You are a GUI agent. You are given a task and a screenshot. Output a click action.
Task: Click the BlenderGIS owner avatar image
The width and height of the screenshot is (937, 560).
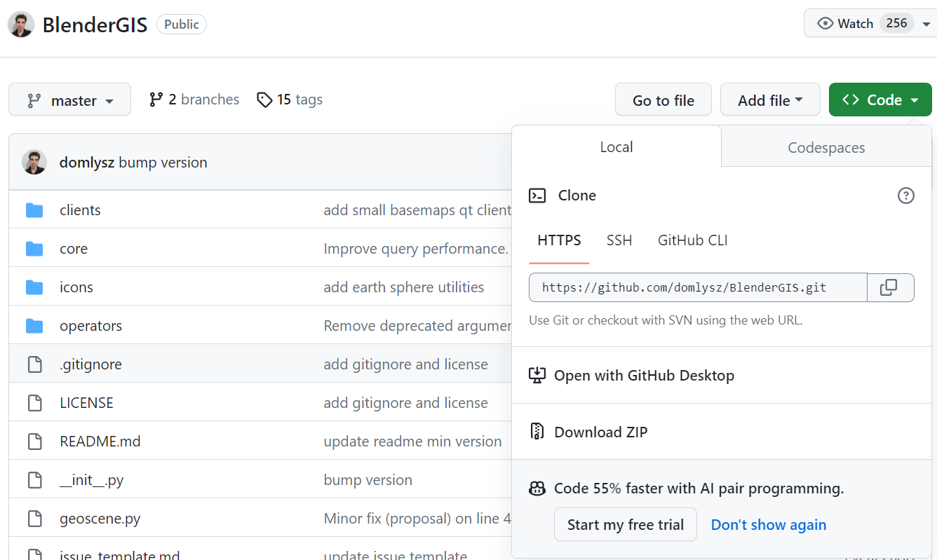(x=21, y=24)
